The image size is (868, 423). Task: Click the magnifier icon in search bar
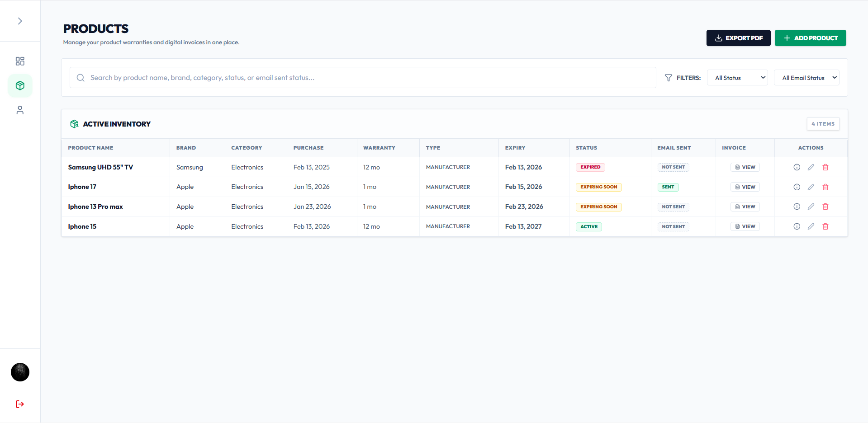coord(81,78)
